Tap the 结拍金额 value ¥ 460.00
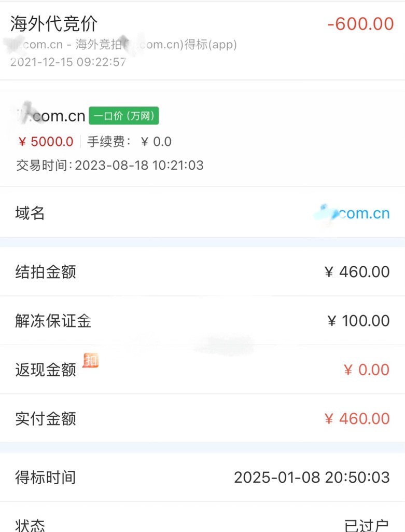Viewport: 405px width, 532px height. click(x=357, y=272)
